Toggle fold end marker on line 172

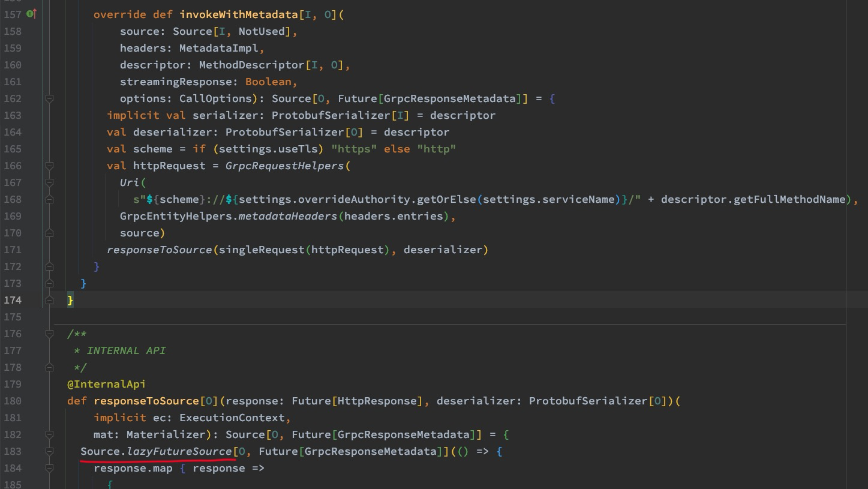(50, 266)
